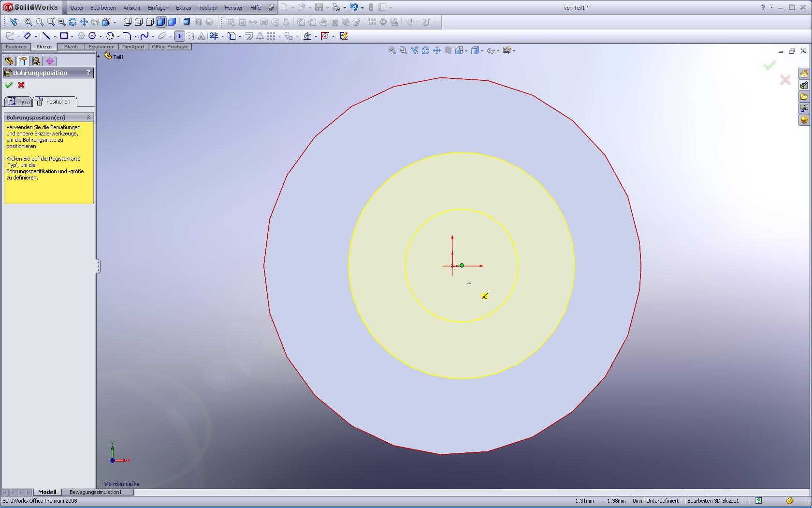
Task: Switch to the Typ tab
Action: point(18,102)
